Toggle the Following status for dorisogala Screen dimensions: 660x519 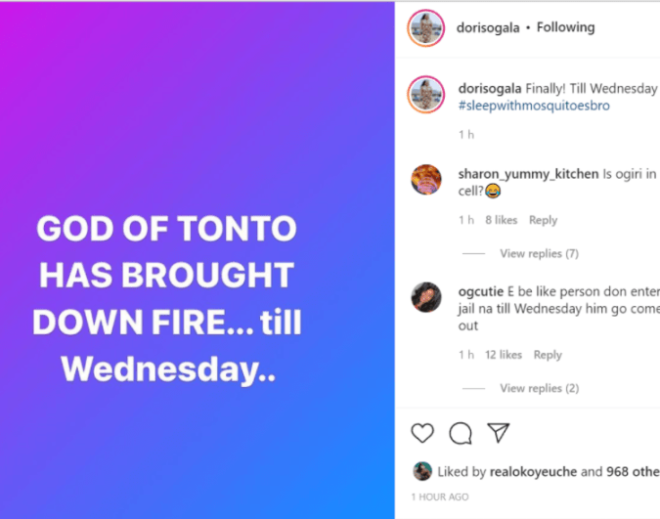[x=566, y=28]
